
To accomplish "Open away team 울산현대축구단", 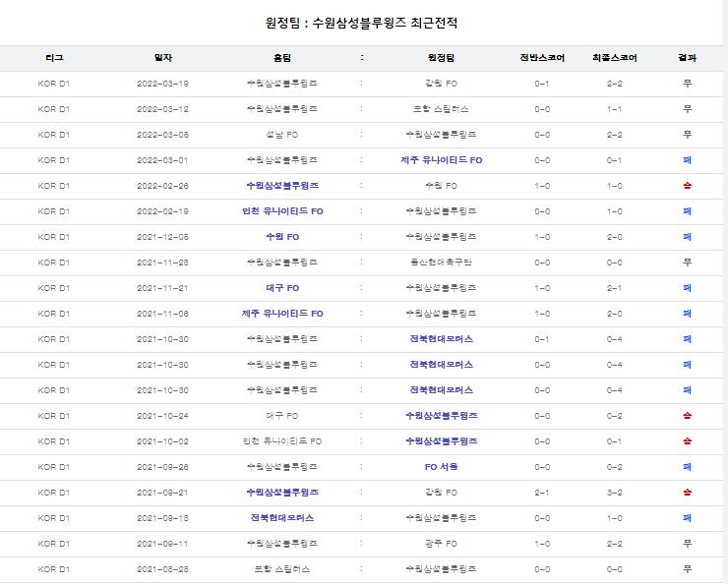I will click(441, 263).
